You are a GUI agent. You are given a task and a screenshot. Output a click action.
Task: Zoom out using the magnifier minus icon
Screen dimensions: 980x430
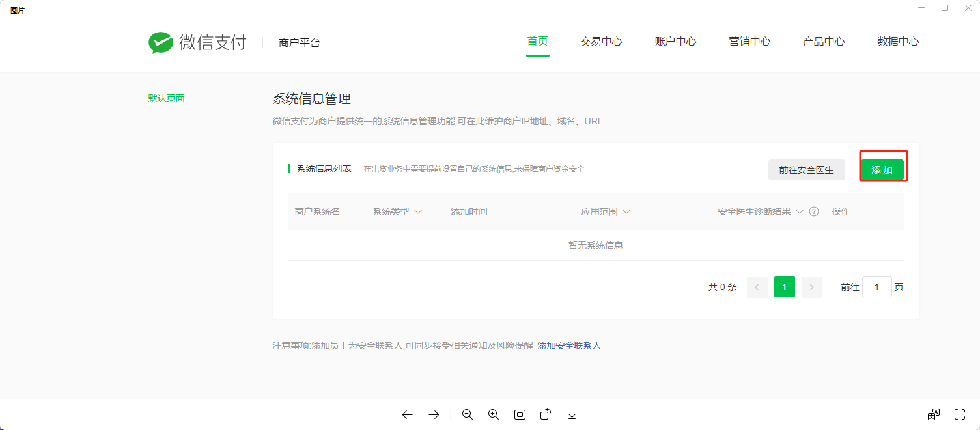pos(467,414)
